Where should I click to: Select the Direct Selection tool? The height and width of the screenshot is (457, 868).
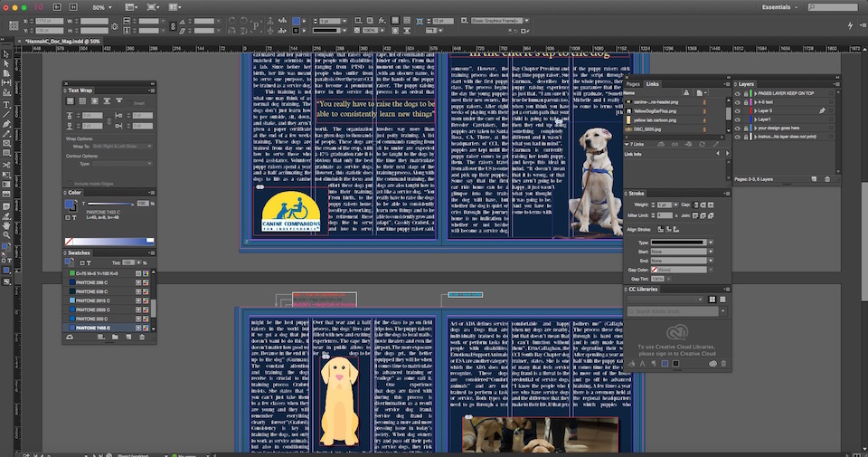[x=6, y=63]
